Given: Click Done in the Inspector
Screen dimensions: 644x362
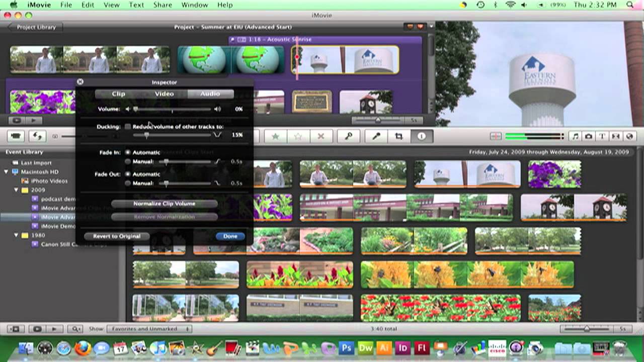Looking at the screenshot, I should click(x=230, y=236).
